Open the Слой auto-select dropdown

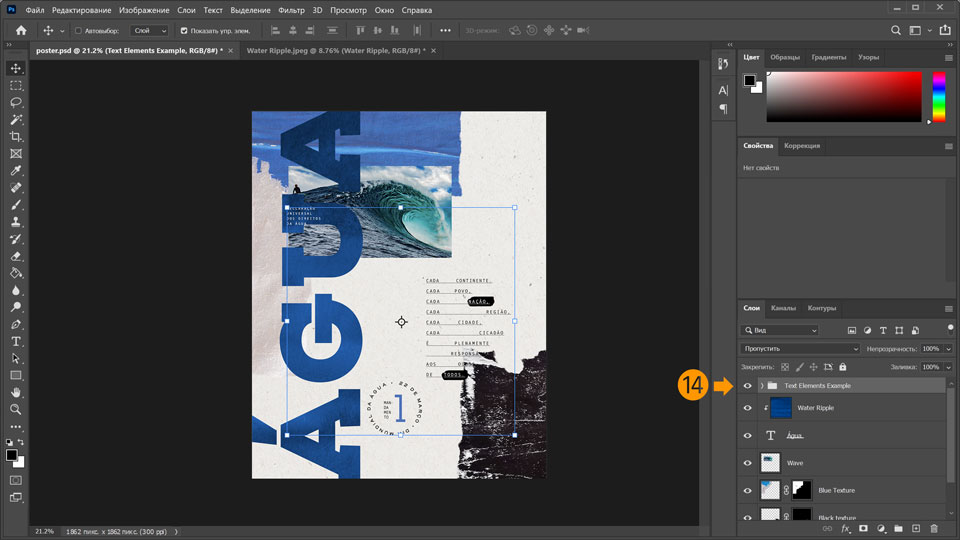pos(150,31)
